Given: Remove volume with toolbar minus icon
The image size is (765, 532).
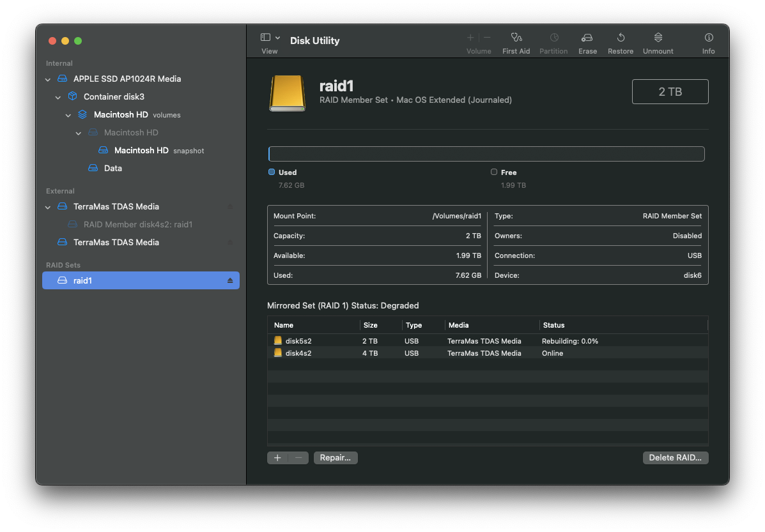Looking at the screenshot, I should [487, 38].
